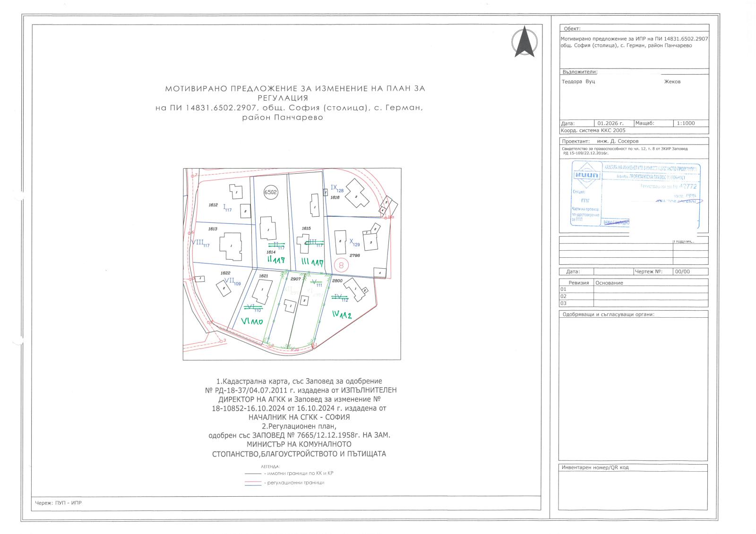Click the handwritten green IV 112 label
This screenshot has width=756, height=534.
tap(342, 315)
